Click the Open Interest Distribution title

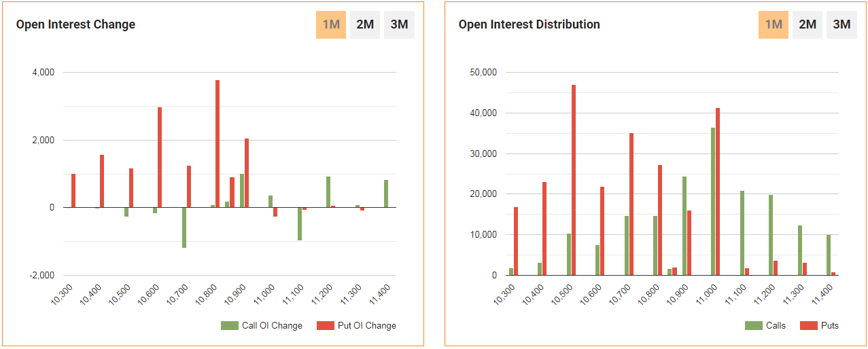529,24
